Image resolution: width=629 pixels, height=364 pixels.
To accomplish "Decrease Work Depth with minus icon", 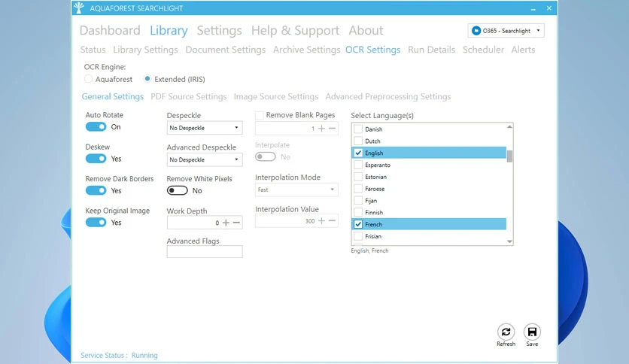I will [236, 223].
